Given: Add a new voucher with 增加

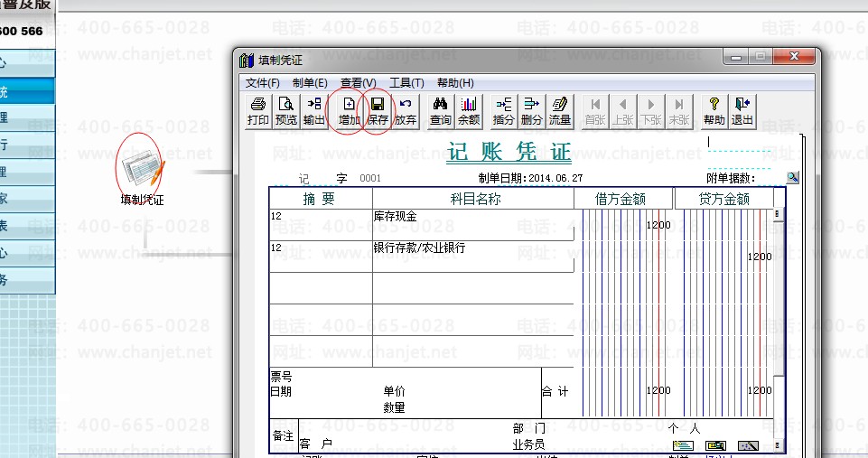Looking at the screenshot, I should tap(349, 111).
